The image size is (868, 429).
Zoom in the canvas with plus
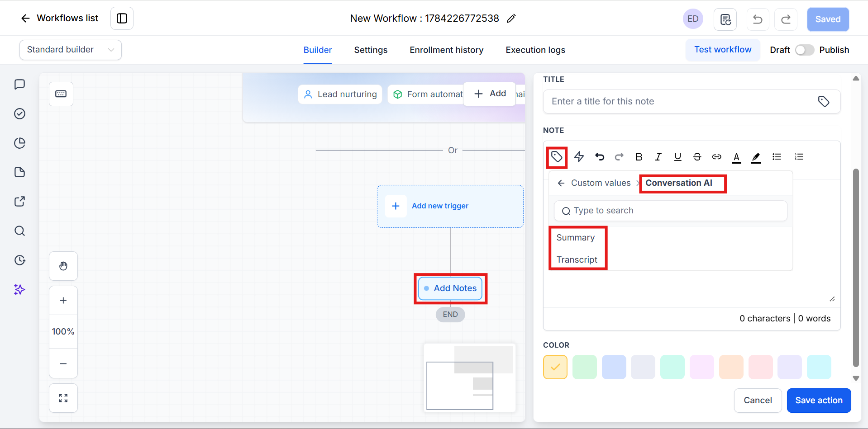pyautogui.click(x=63, y=301)
